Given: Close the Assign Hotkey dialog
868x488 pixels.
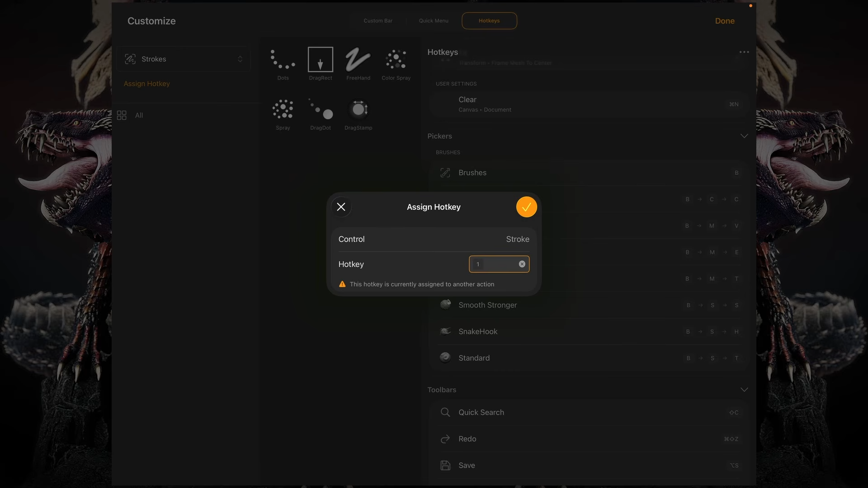Looking at the screenshot, I should click(x=341, y=207).
